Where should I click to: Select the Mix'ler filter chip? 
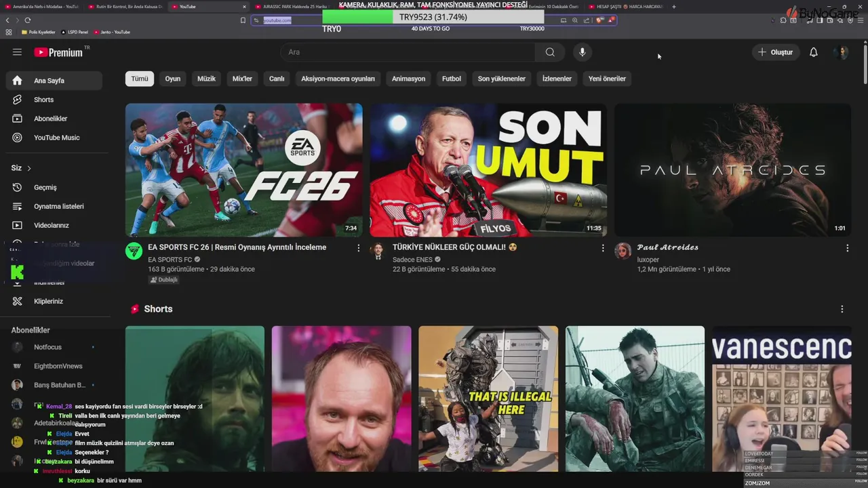point(242,79)
